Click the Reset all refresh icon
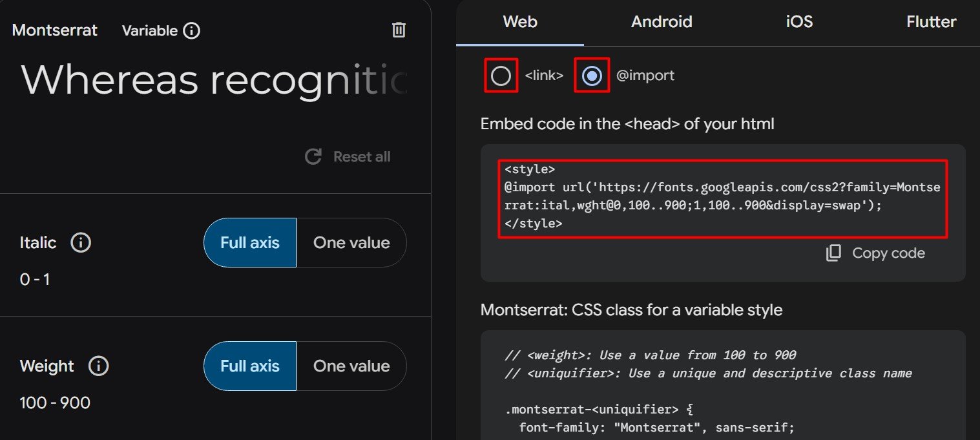Image resolution: width=980 pixels, height=440 pixels. (x=313, y=156)
